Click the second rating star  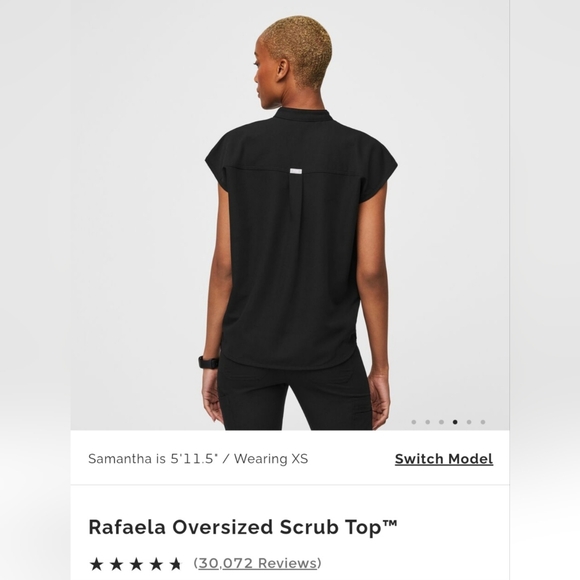[x=117, y=564]
